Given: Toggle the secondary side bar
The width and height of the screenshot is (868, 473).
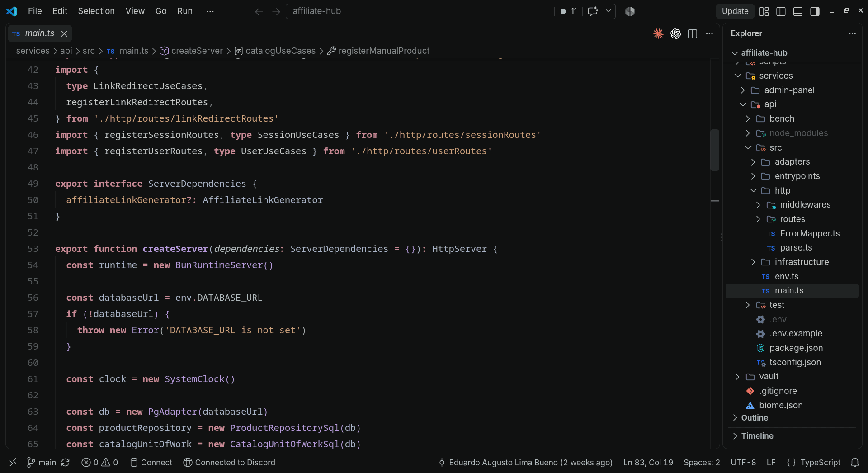Looking at the screenshot, I should 815,11.
